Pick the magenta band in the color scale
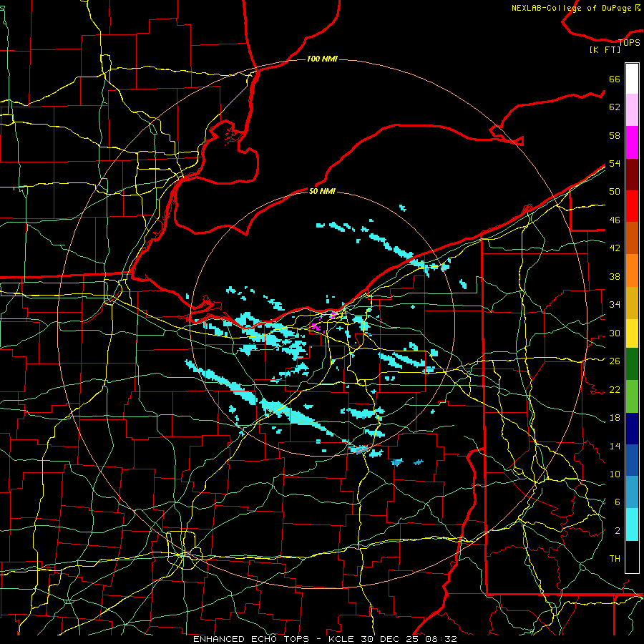The height and width of the screenshot is (644, 644). click(632, 142)
